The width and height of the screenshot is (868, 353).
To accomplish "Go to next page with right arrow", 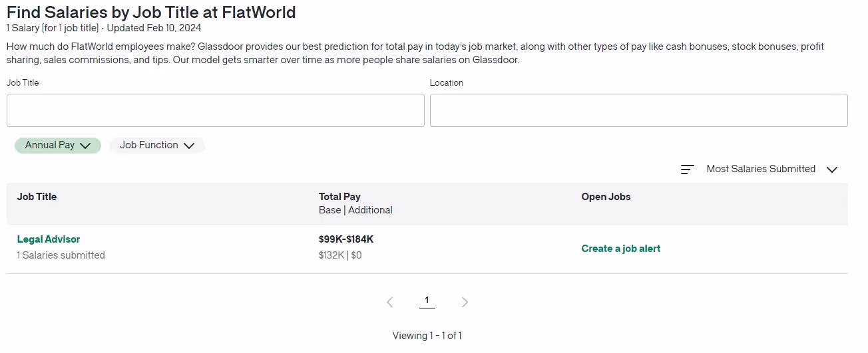I will [465, 302].
